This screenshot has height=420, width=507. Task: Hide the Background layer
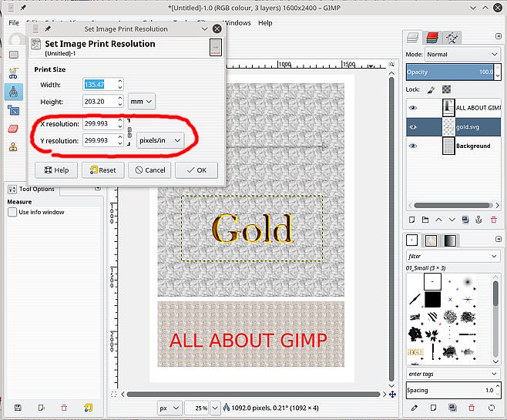tap(412, 146)
